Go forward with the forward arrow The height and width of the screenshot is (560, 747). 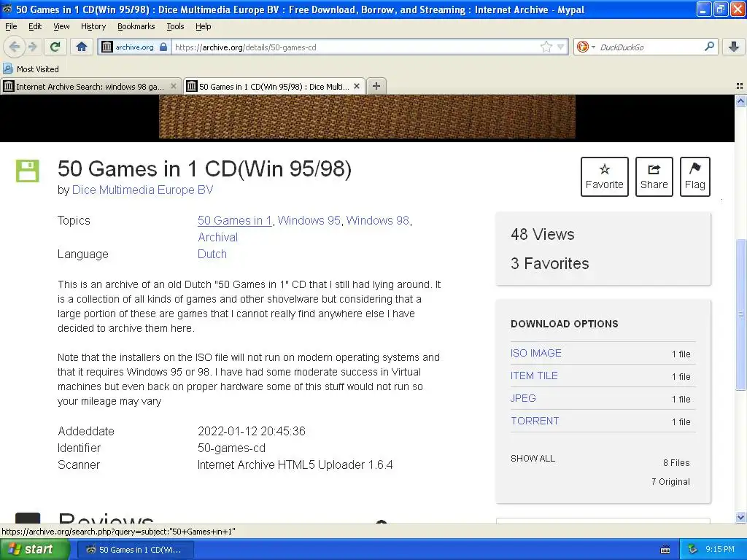(33, 47)
